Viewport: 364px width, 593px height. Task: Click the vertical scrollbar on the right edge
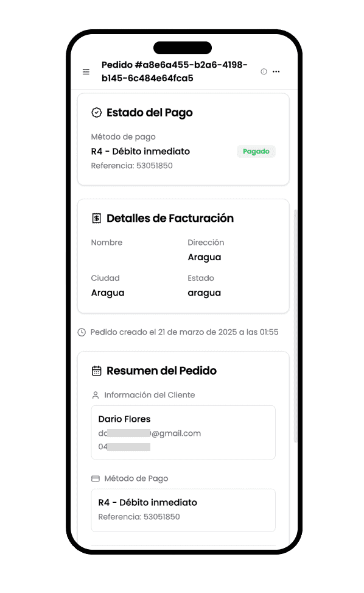[x=295, y=325]
